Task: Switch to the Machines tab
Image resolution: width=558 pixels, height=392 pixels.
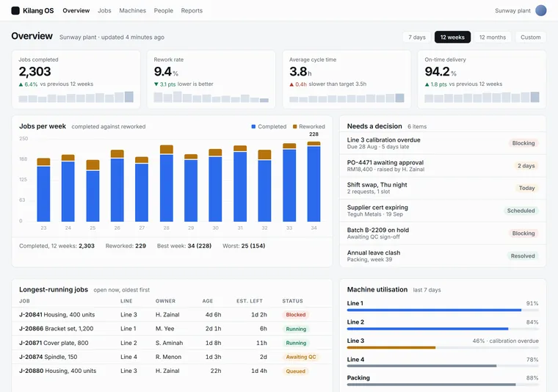Action: pos(132,11)
